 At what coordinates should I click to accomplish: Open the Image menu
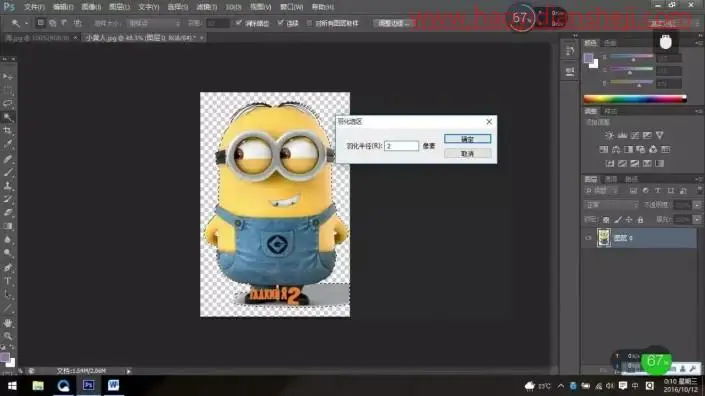pos(91,7)
